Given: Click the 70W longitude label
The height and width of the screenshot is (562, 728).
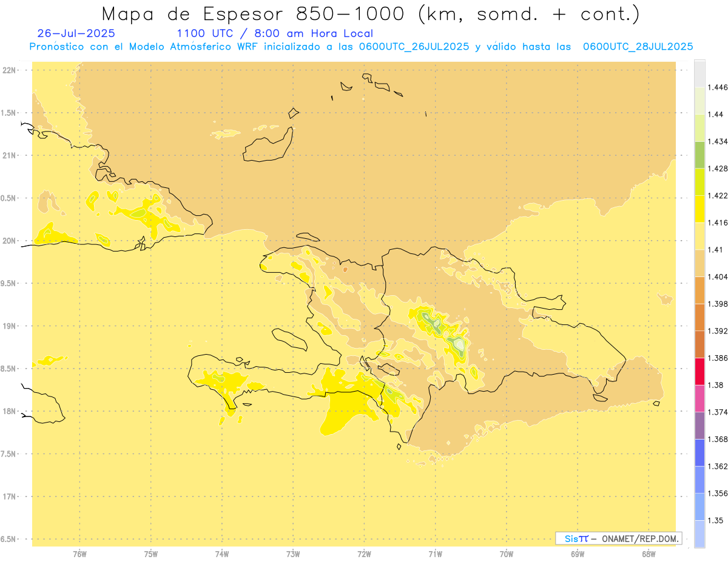Looking at the screenshot, I should (x=506, y=554).
